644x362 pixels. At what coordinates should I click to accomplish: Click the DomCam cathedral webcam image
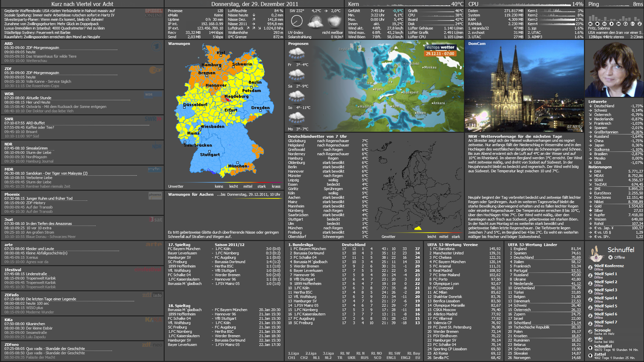tap(524, 86)
